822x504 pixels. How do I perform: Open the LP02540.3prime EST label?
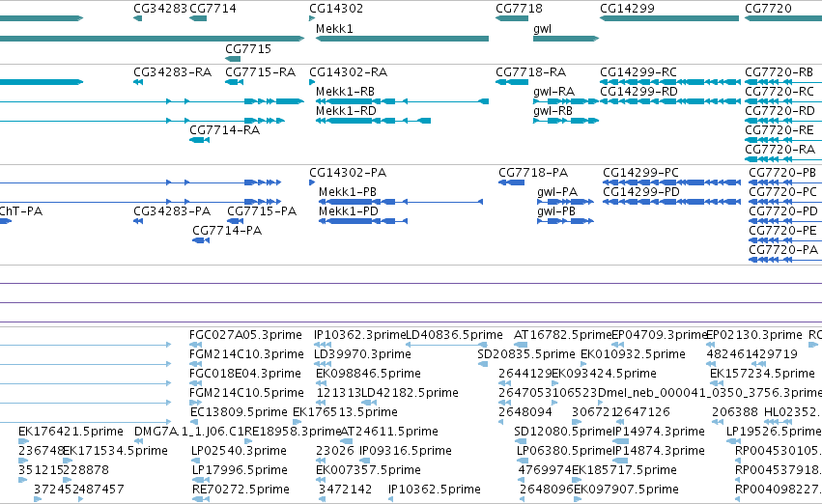tap(239, 451)
